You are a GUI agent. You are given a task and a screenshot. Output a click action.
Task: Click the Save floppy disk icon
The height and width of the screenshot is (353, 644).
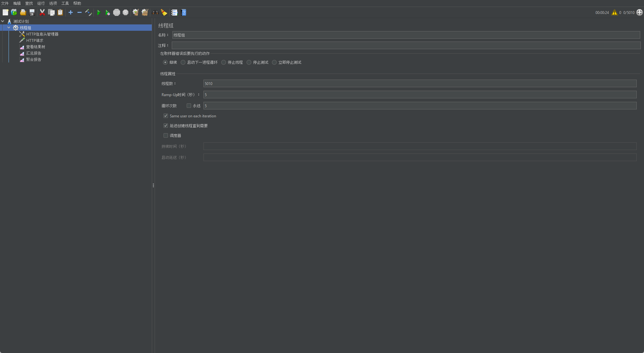(x=32, y=12)
